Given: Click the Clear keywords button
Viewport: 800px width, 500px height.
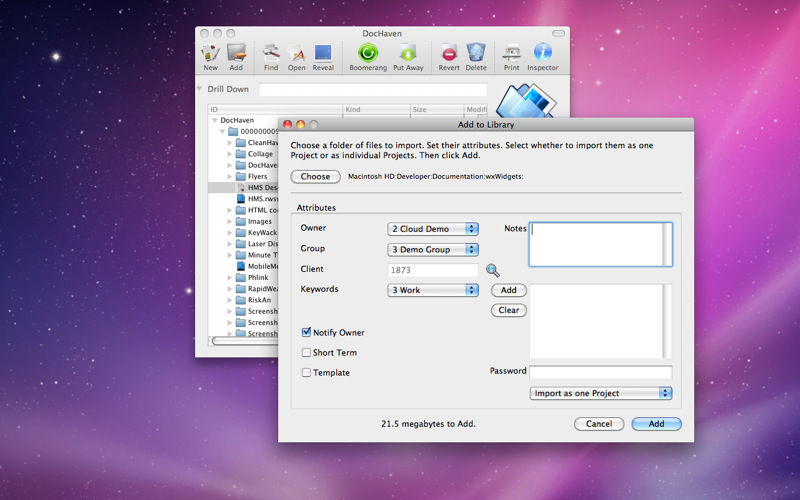Looking at the screenshot, I should (x=509, y=310).
